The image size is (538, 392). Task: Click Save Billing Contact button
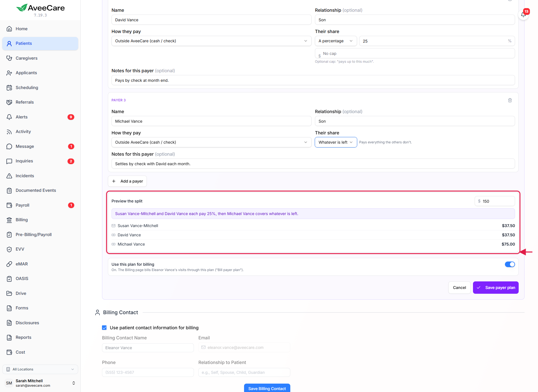(x=267, y=388)
